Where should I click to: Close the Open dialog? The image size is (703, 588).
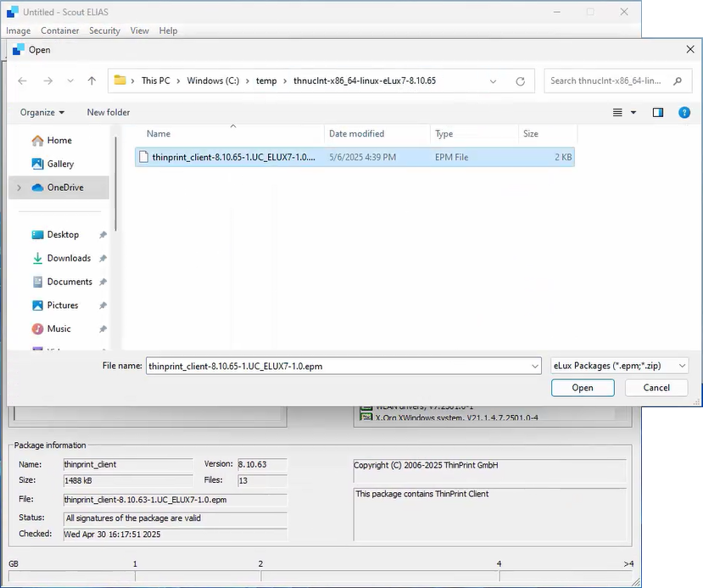tap(690, 49)
